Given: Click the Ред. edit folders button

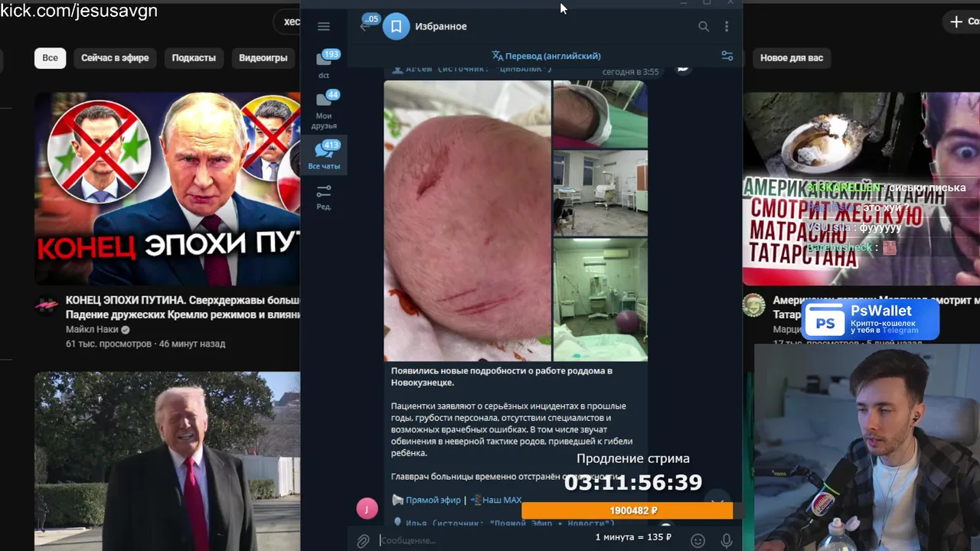Looking at the screenshot, I should (324, 197).
